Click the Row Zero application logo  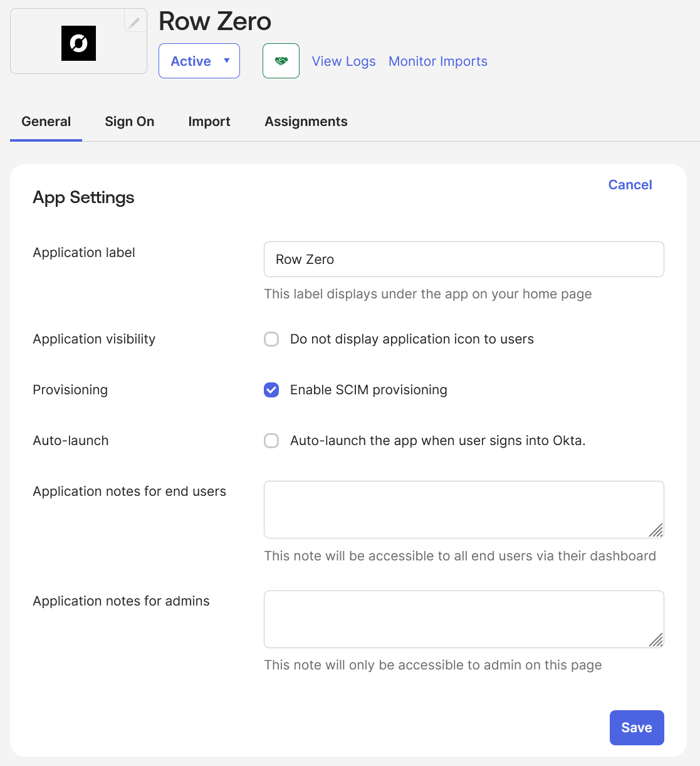coord(78,43)
